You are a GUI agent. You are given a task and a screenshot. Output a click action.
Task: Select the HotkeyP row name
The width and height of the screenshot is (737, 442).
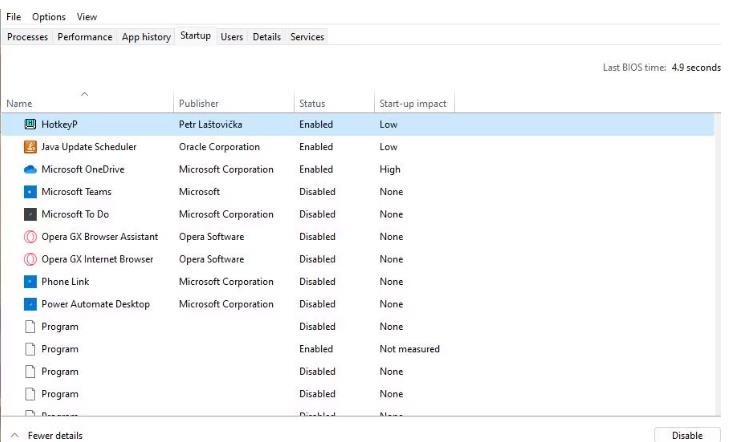tap(59, 124)
